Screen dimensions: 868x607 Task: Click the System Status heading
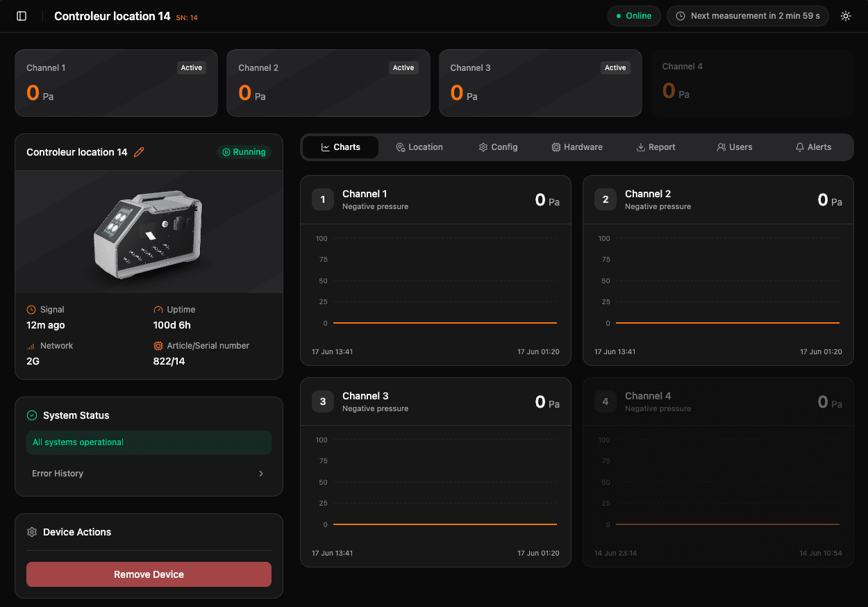[x=76, y=415]
